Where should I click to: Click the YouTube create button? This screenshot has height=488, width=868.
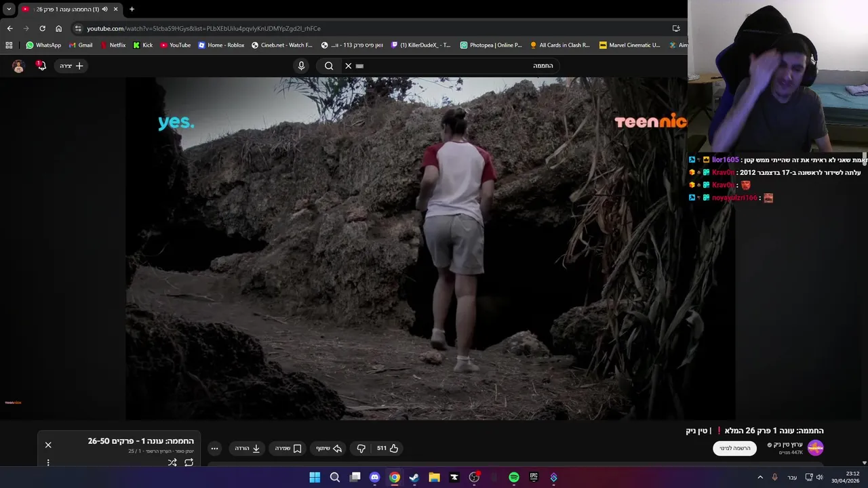[71, 66]
